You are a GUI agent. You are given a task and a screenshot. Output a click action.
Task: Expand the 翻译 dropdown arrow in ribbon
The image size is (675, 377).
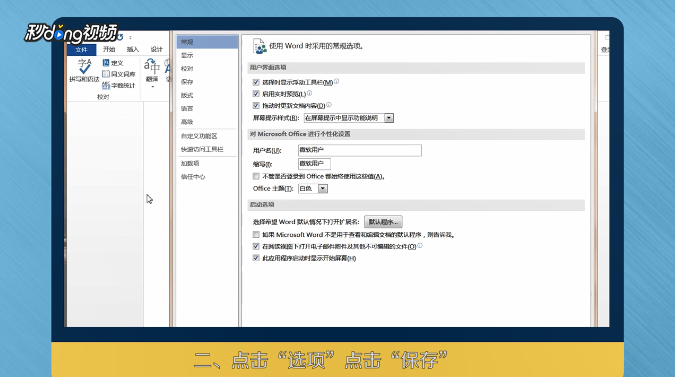coord(152,87)
